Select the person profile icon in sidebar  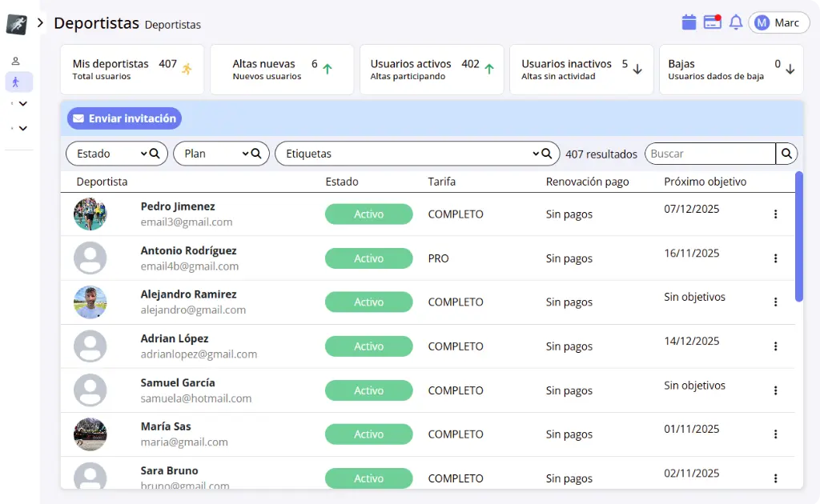pos(15,61)
